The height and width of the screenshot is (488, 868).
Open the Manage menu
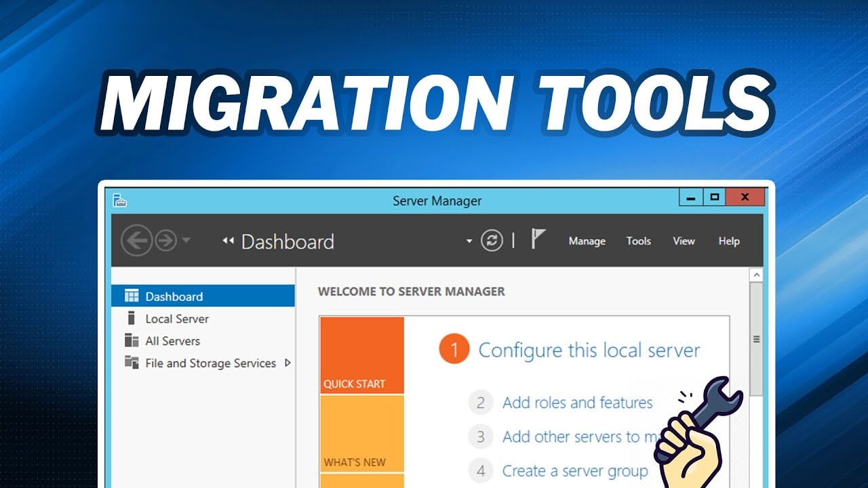(587, 241)
